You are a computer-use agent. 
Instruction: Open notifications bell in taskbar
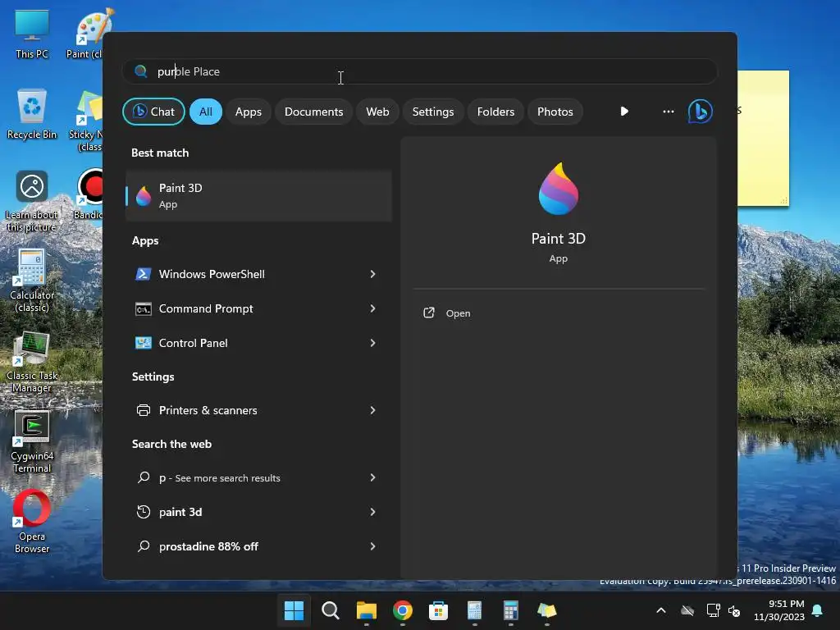(x=818, y=610)
